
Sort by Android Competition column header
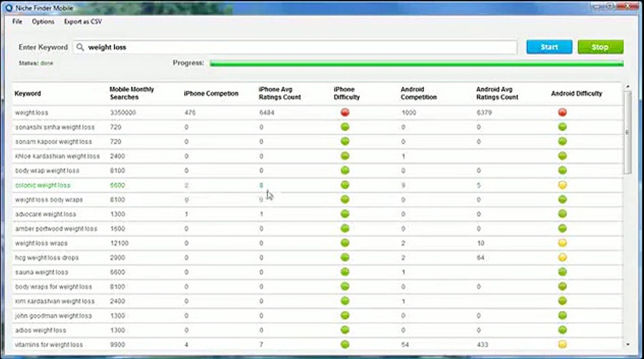419,93
